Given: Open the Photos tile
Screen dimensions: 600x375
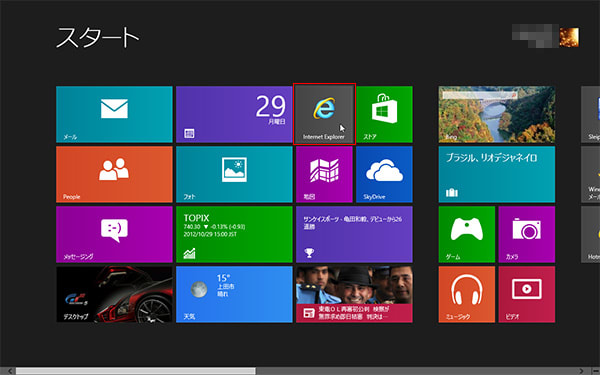Looking at the screenshot, I should pyautogui.click(x=234, y=174).
